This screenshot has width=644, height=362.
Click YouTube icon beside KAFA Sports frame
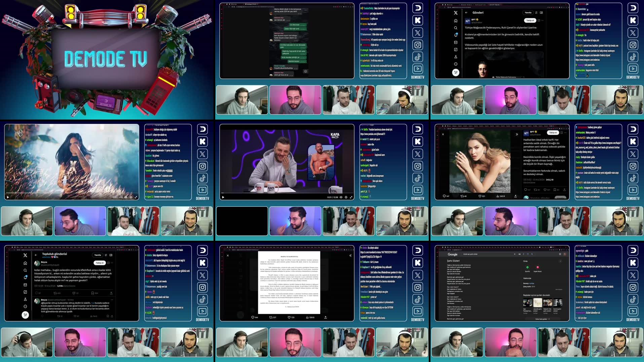click(418, 190)
